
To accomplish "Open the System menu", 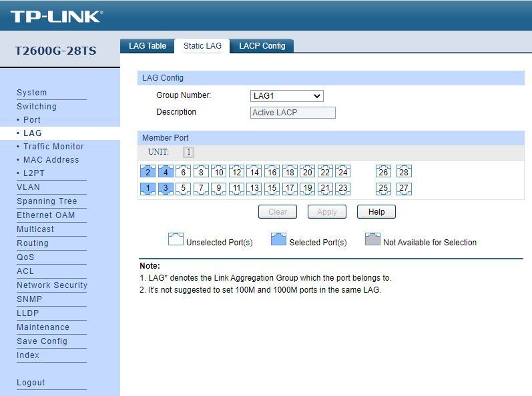I will click(32, 93).
